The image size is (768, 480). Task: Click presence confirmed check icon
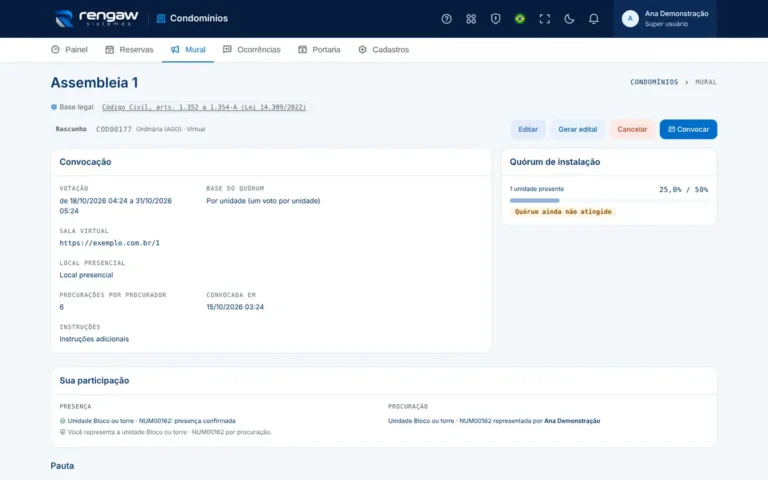click(x=63, y=421)
